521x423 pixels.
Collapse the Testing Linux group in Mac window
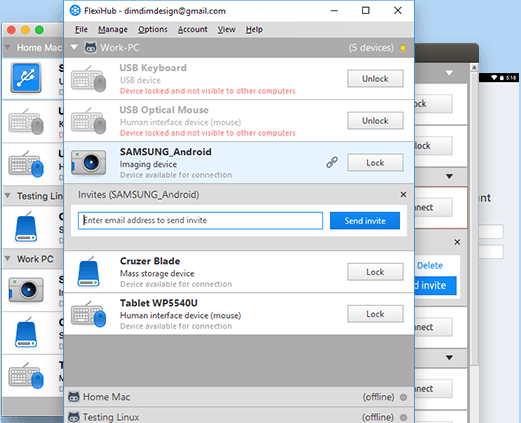pyautogui.click(x=8, y=195)
